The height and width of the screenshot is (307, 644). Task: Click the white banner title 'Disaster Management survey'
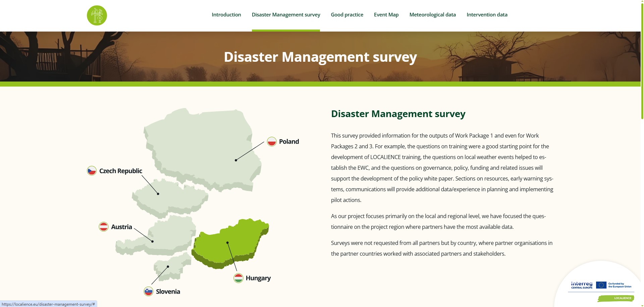click(x=320, y=57)
